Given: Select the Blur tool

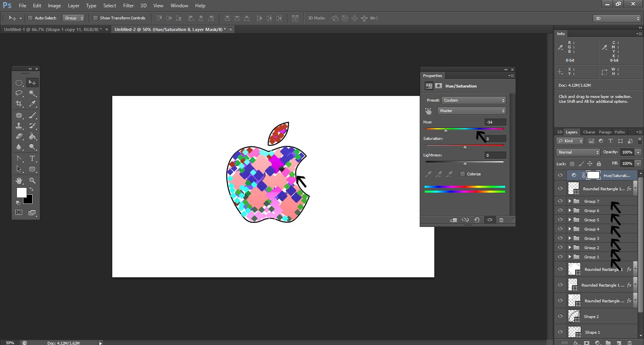Looking at the screenshot, I should [19, 147].
